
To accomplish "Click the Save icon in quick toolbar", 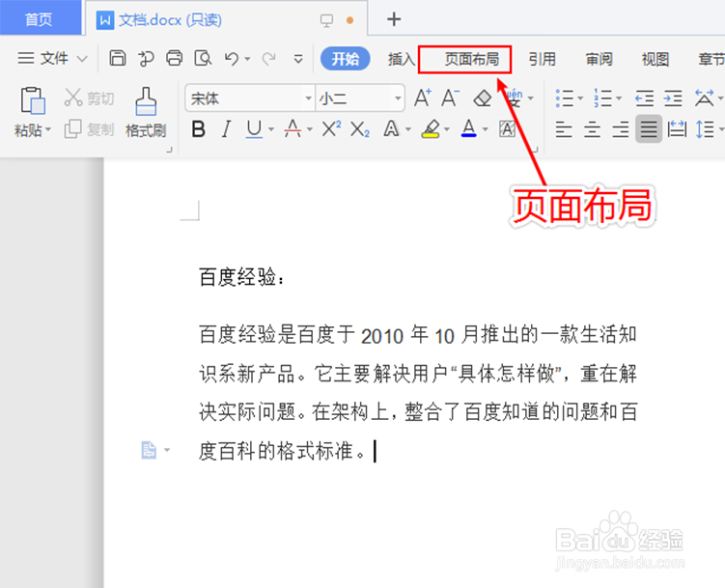I will [118, 58].
